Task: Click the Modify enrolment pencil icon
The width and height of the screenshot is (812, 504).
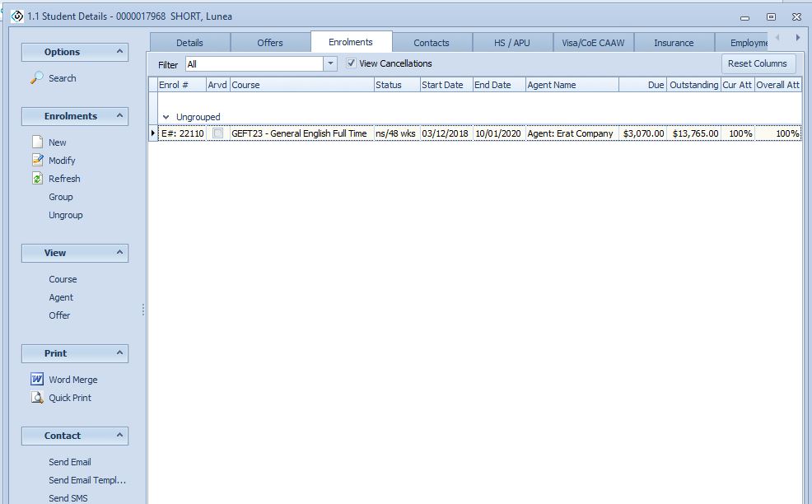Action: click(37, 161)
